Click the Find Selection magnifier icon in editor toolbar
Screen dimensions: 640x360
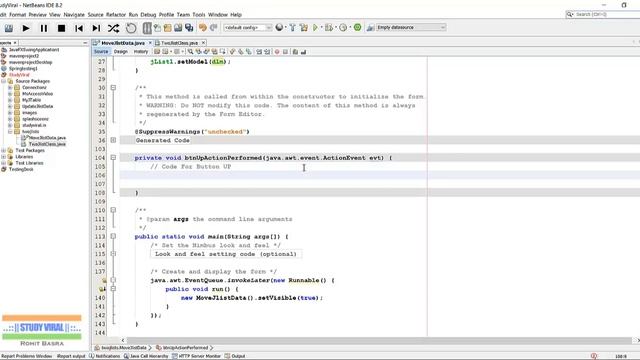click(190, 52)
